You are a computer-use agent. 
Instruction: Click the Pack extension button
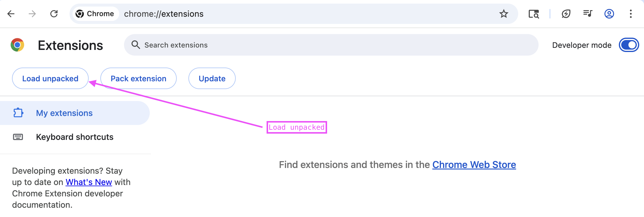click(138, 79)
